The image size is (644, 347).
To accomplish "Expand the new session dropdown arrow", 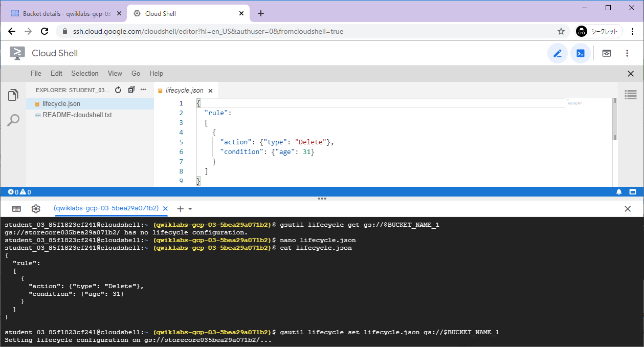I will [x=190, y=209].
